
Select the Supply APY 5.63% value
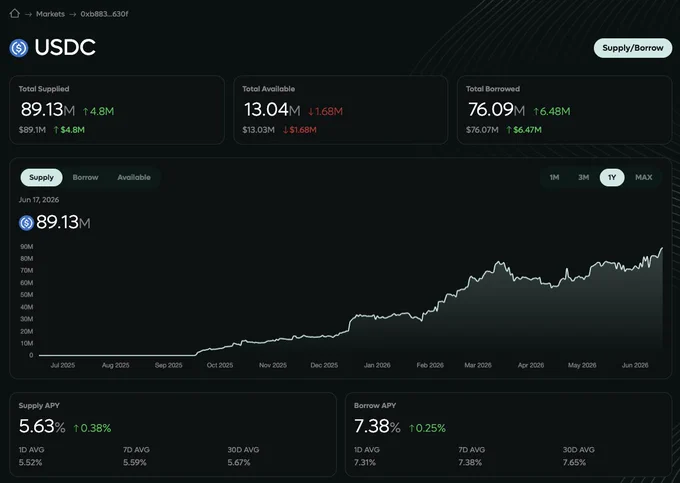point(42,426)
